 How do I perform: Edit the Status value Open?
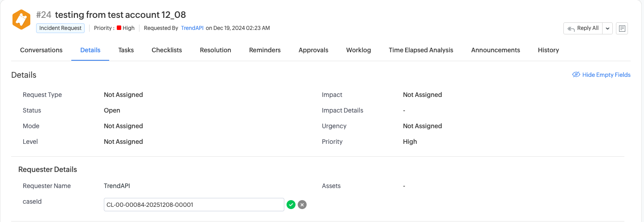click(x=112, y=110)
